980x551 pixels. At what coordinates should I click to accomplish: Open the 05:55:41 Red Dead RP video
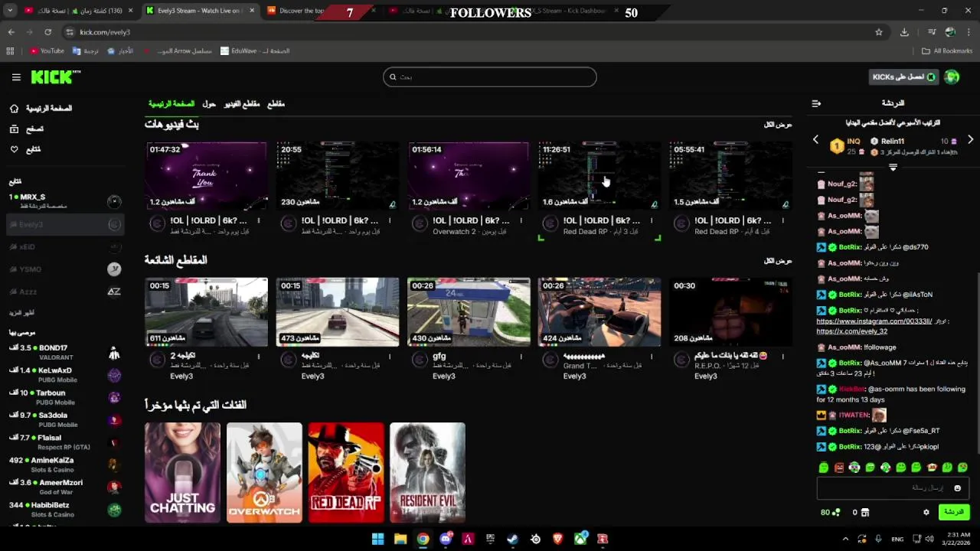(730, 175)
